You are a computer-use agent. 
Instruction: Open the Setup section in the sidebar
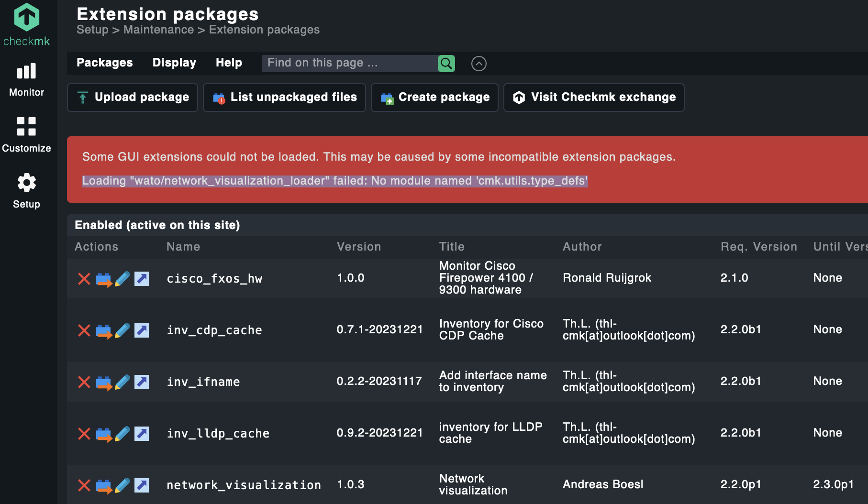click(x=26, y=190)
